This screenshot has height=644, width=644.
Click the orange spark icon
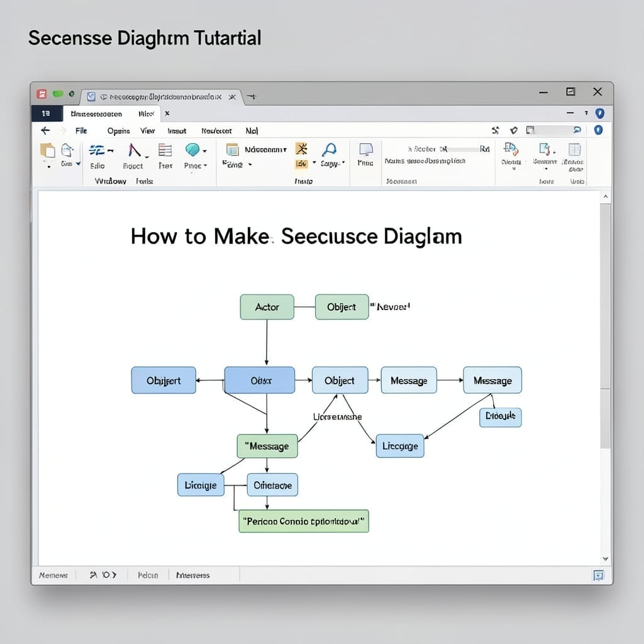(x=302, y=148)
